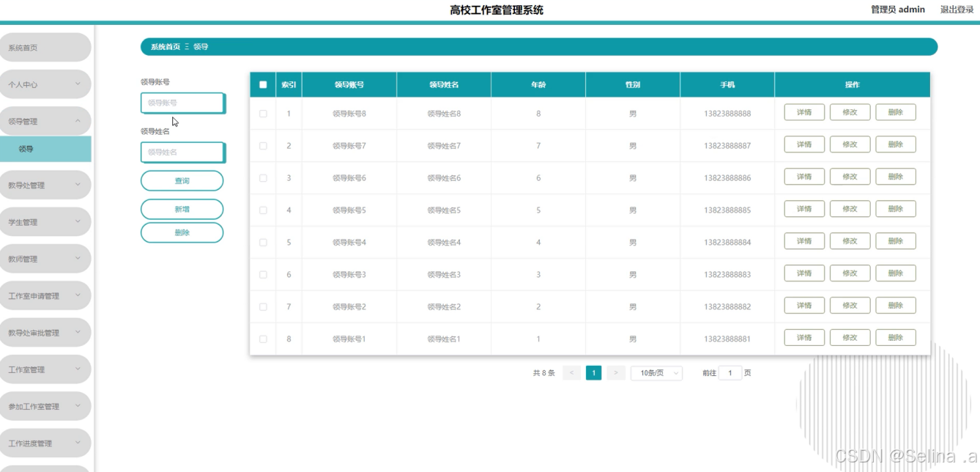Expand the 学生管理 sidebar menu
Viewport: 980px width, 472px height.
[x=45, y=222]
